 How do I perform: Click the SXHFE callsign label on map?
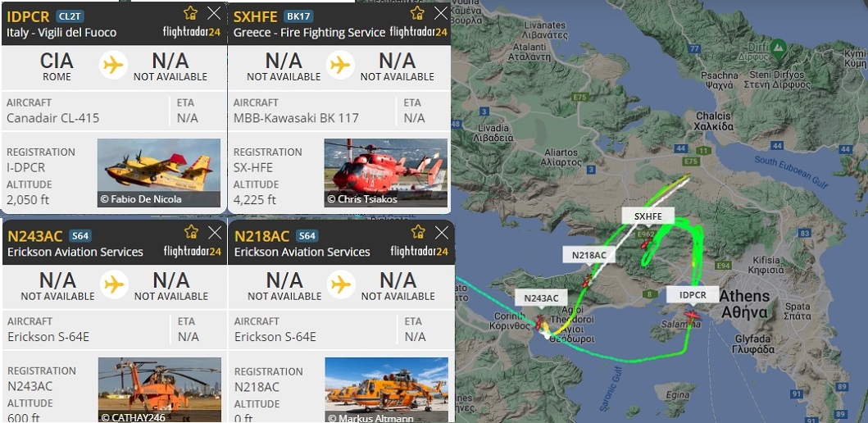648,216
